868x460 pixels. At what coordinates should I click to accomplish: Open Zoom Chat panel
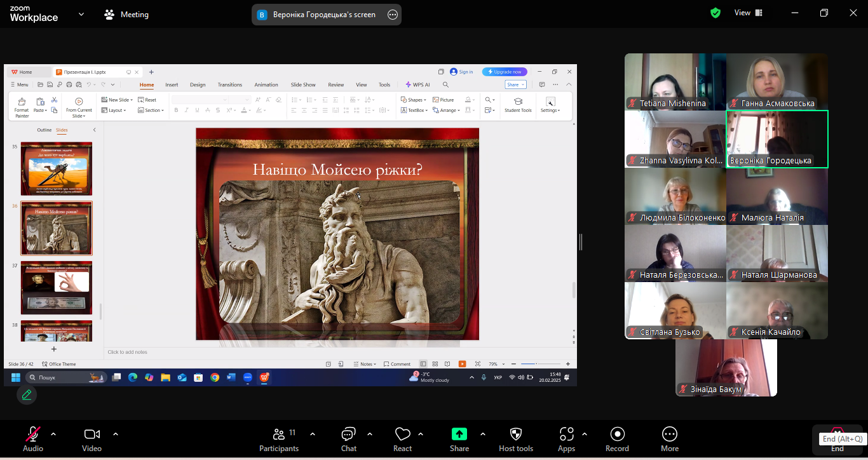[x=348, y=439]
